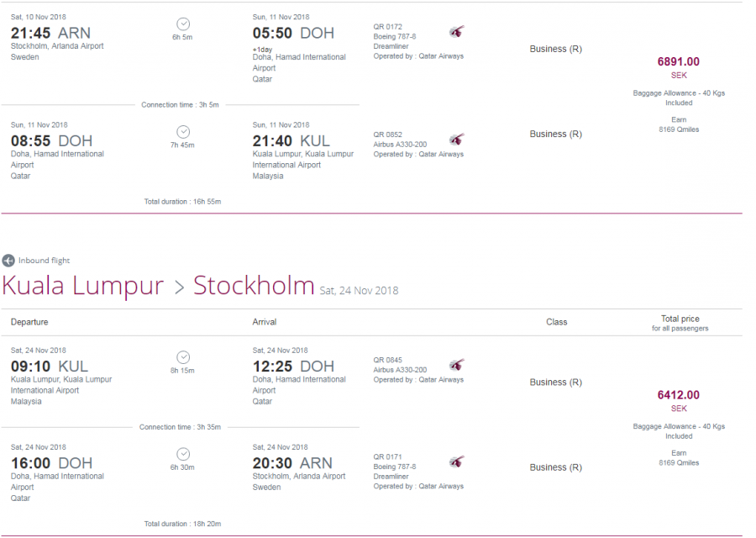Screen dimensions: 756x538
Task: Click Qatar Airways oryx logo beside QR 0852
Action: coord(456,140)
